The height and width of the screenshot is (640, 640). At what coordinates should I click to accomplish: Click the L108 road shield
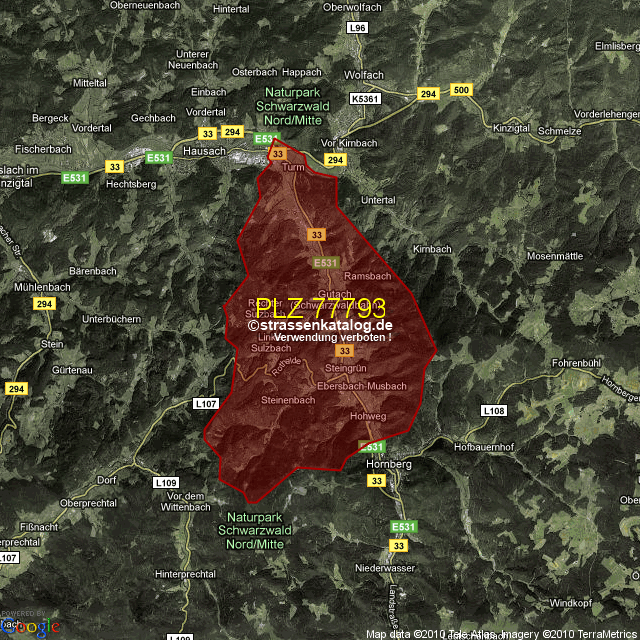pos(493,411)
